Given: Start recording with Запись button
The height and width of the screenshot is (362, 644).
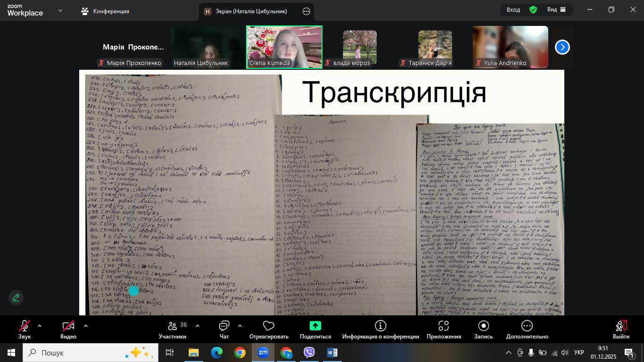Looking at the screenshot, I should click(483, 329).
